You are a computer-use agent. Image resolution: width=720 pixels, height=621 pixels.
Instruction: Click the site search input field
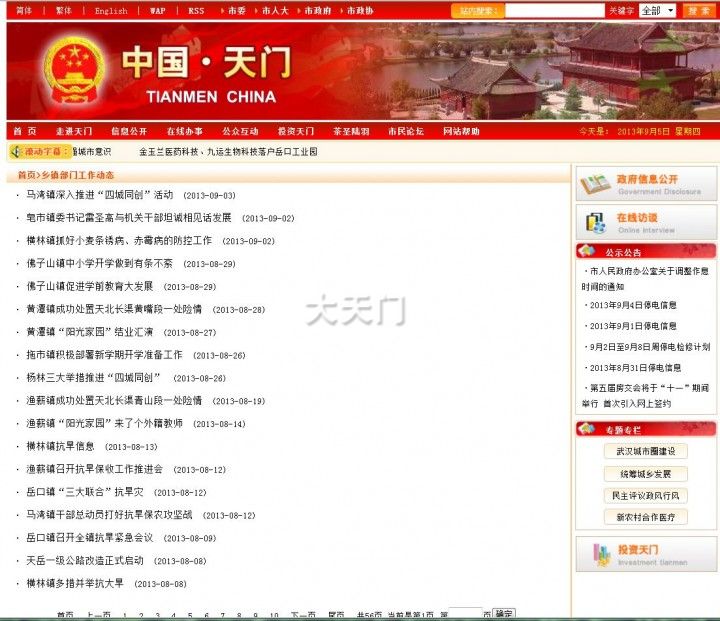coord(554,11)
